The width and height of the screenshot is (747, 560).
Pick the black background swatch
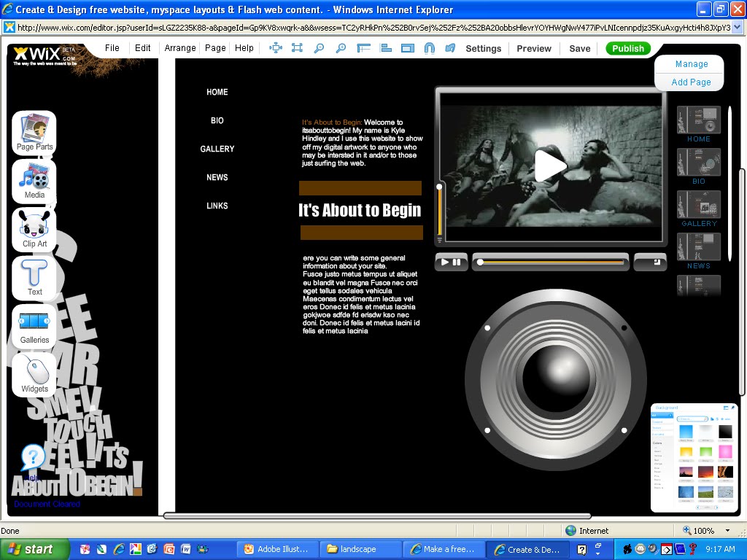726,432
